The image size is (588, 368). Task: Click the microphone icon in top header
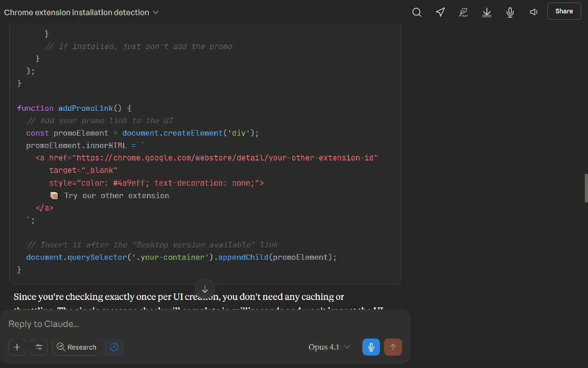[510, 12]
